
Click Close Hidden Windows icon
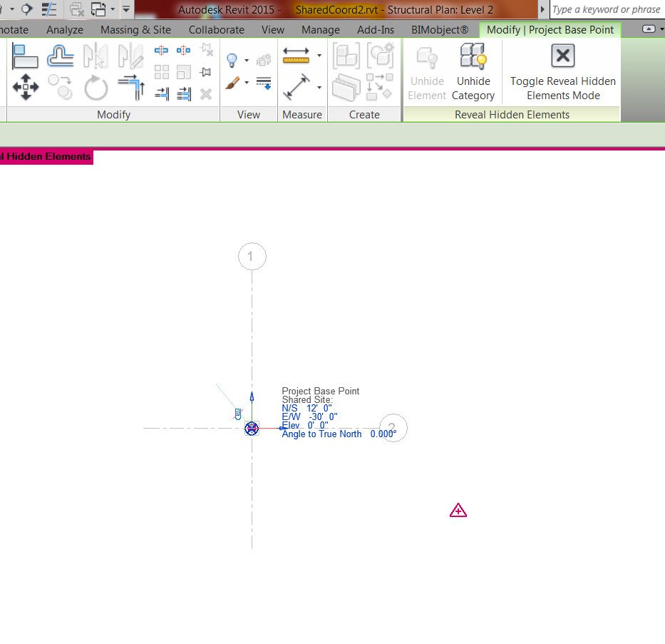77,9
